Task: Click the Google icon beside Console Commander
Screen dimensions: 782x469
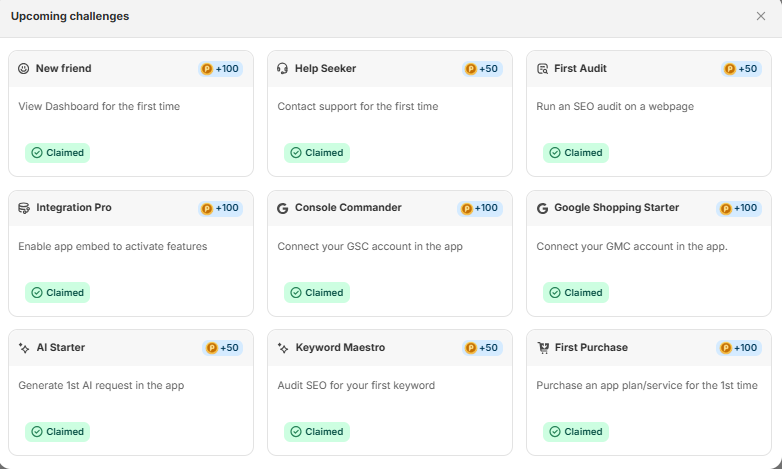Action: 283,208
